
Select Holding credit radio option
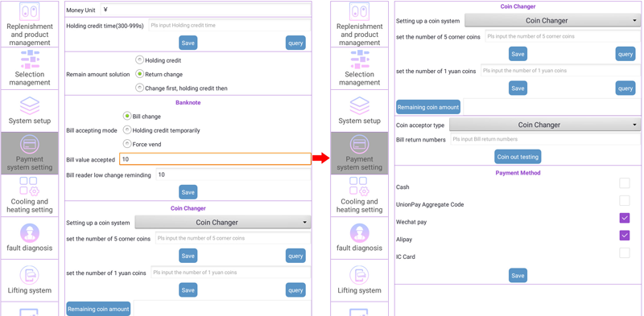[139, 60]
